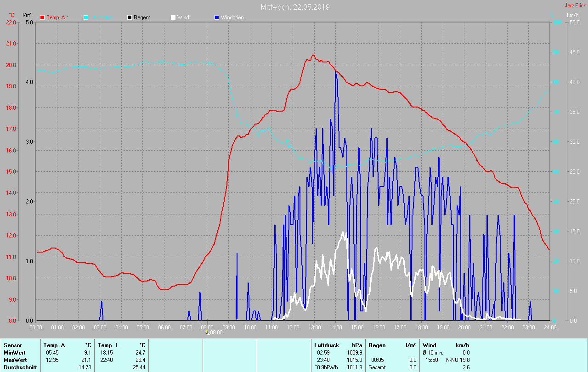Click the minimum time '18:15' for Temp. I.
Image resolution: width=588 pixels, height=372 pixels.
click(107, 353)
